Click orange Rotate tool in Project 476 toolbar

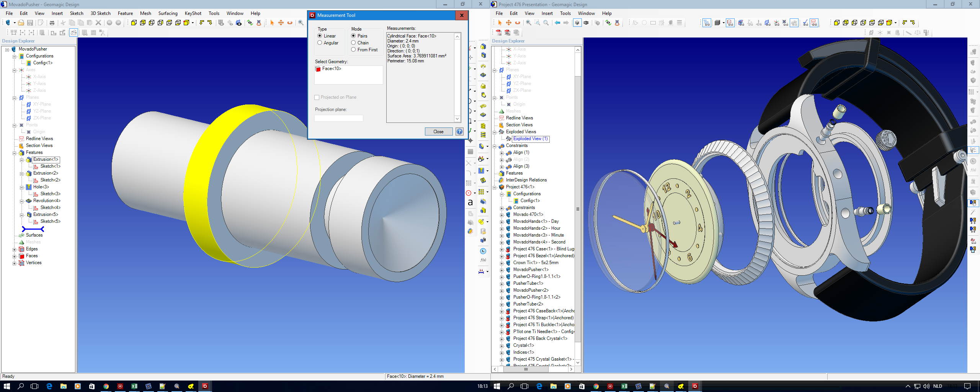518,23
